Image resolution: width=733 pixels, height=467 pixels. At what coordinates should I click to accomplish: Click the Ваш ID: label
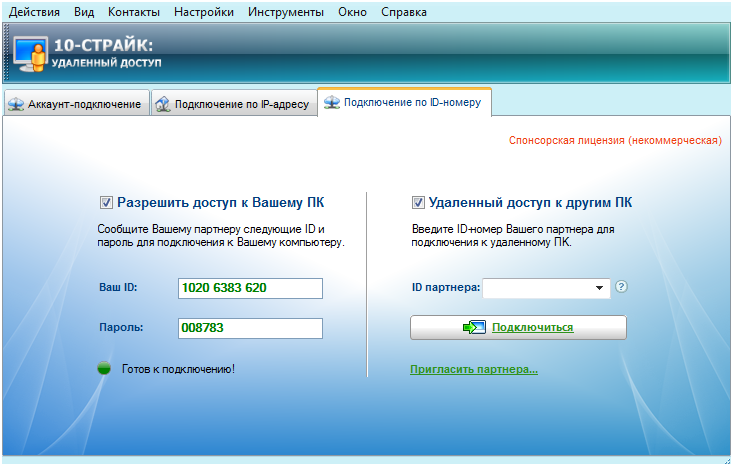[x=118, y=287]
